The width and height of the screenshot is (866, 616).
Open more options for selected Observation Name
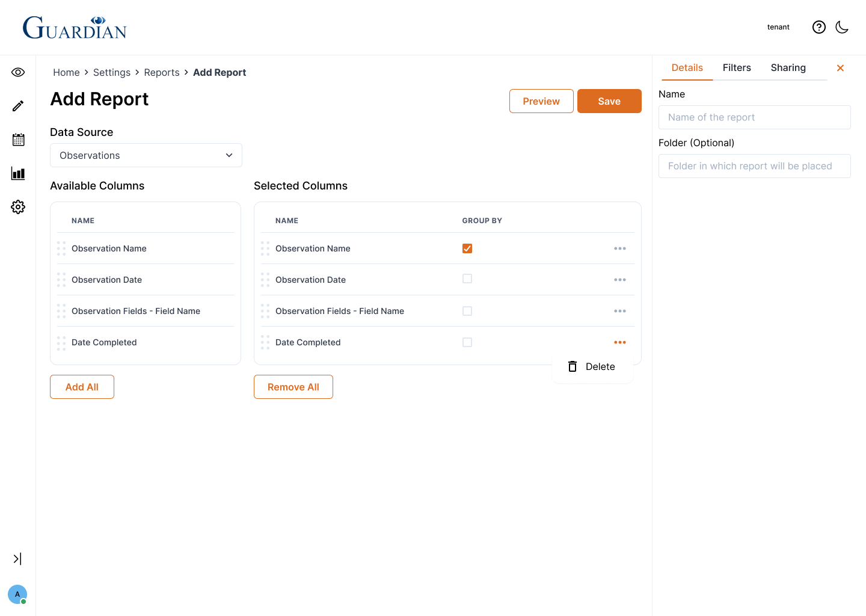tap(619, 248)
